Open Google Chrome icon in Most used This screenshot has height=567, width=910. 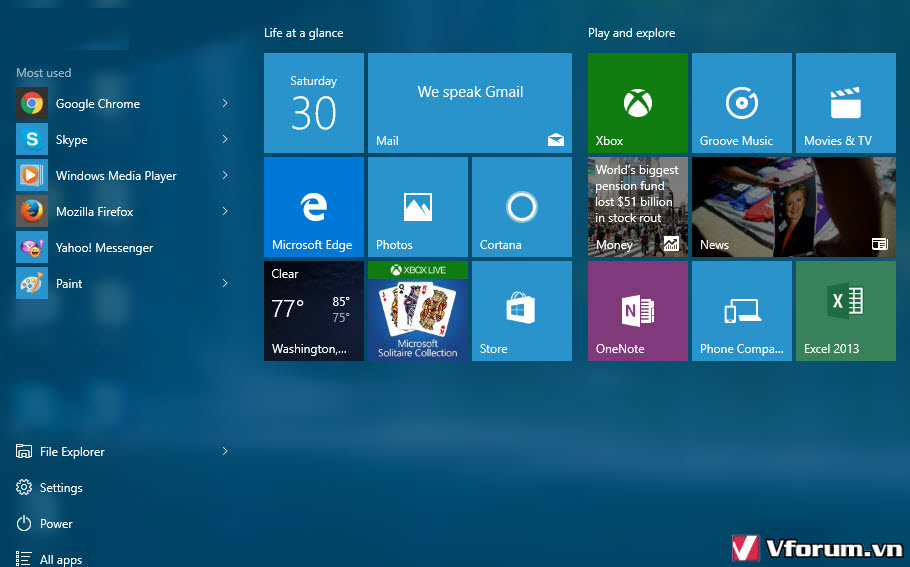(32, 103)
